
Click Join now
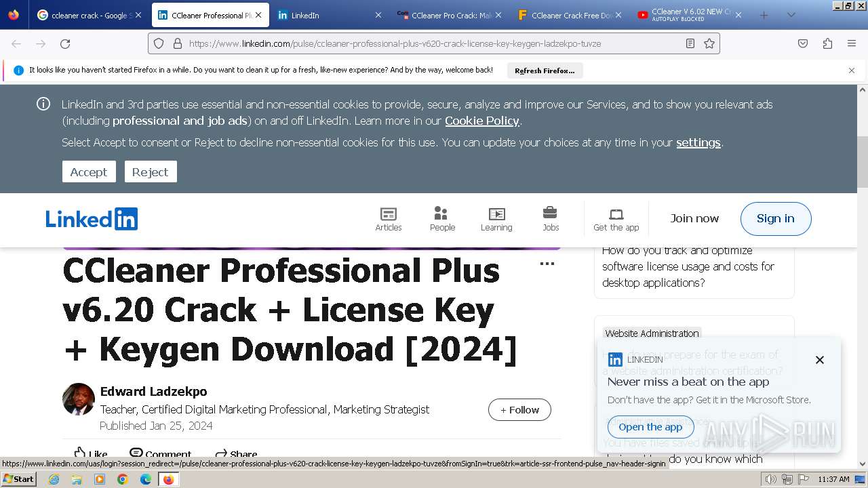694,218
